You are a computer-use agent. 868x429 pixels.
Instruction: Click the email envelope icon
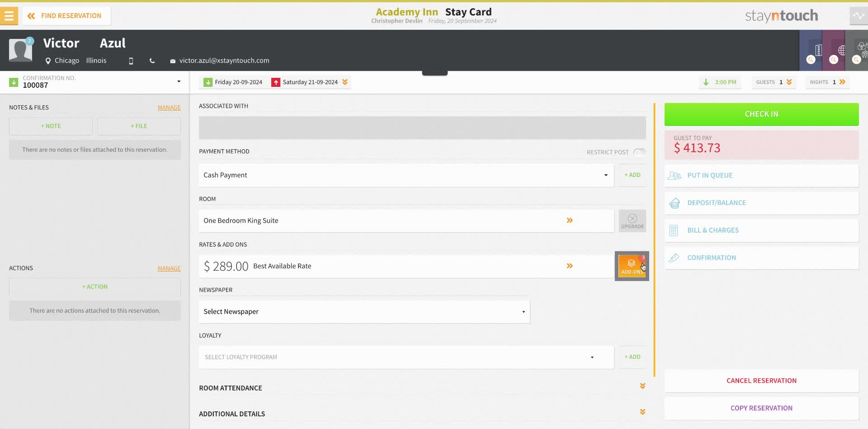point(173,61)
